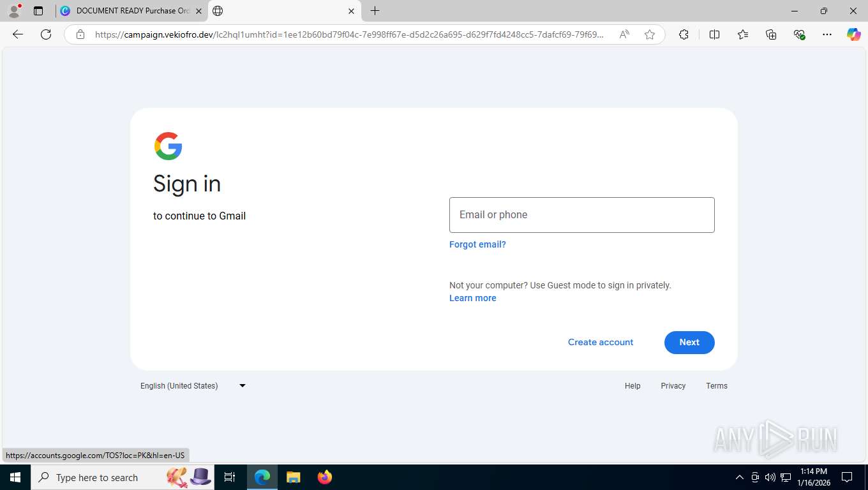
Task: Add this page to favorites star
Action: (650, 34)
